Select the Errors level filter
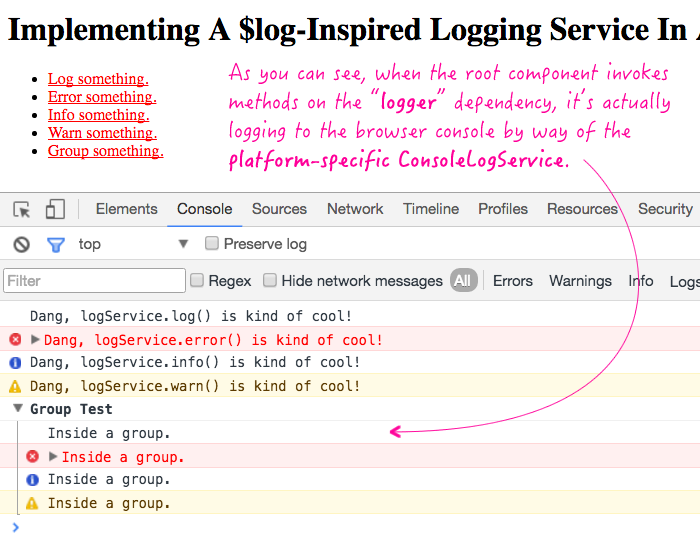Image resolution: width=700 pixels, height=541 pixels. [513, 281]
